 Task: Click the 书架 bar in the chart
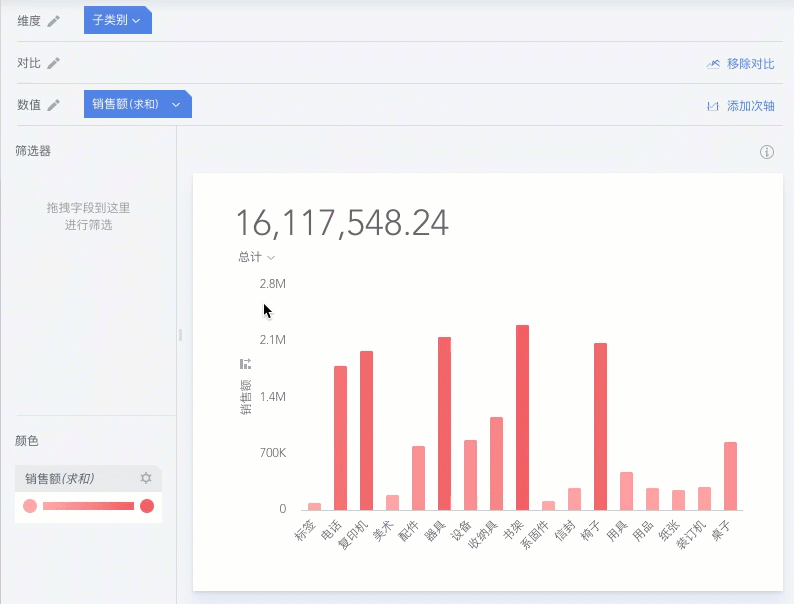click(x=522, y=417)
